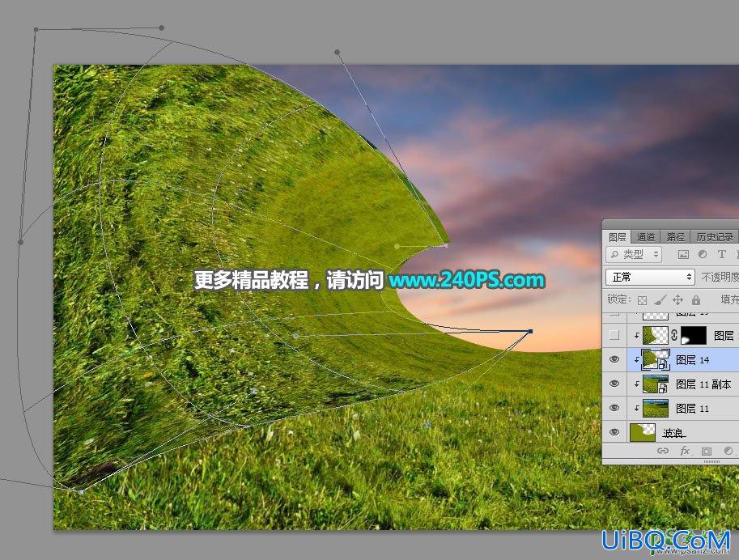Lock layer position move icon

[x=677, y=299]
